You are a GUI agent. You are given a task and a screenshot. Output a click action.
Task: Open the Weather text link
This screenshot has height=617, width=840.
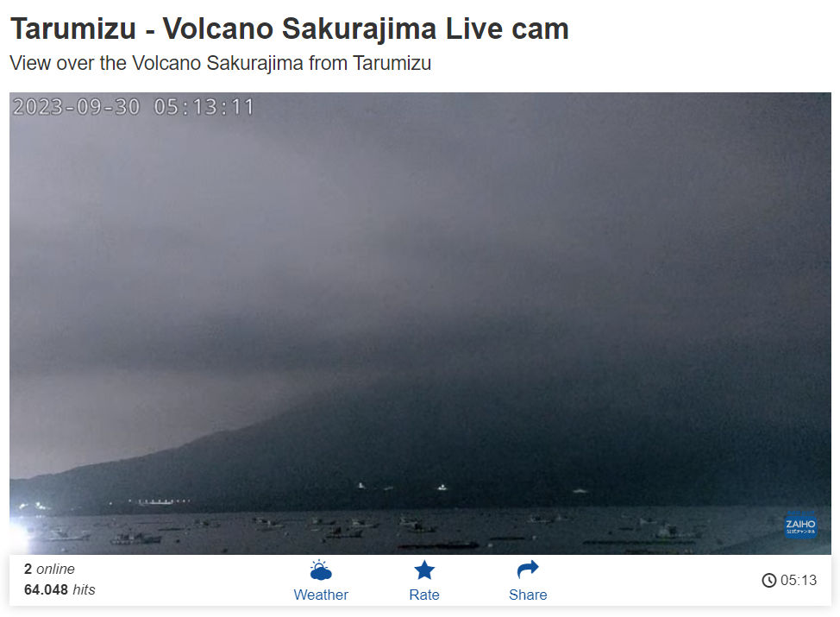tap(320, 595)
